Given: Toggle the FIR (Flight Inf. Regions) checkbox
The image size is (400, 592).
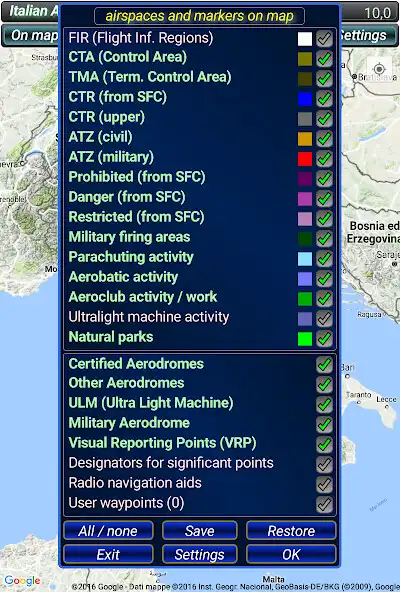Looking at the screenshot, I should (x=324, y=39).
